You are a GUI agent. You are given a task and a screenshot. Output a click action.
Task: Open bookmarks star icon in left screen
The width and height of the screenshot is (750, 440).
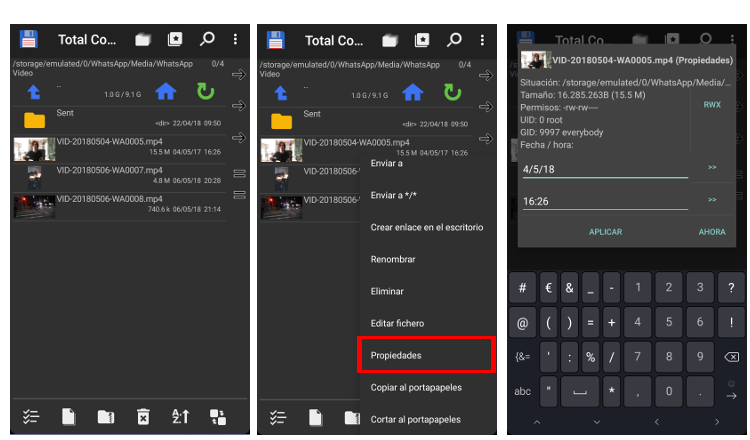coord(175,39)
